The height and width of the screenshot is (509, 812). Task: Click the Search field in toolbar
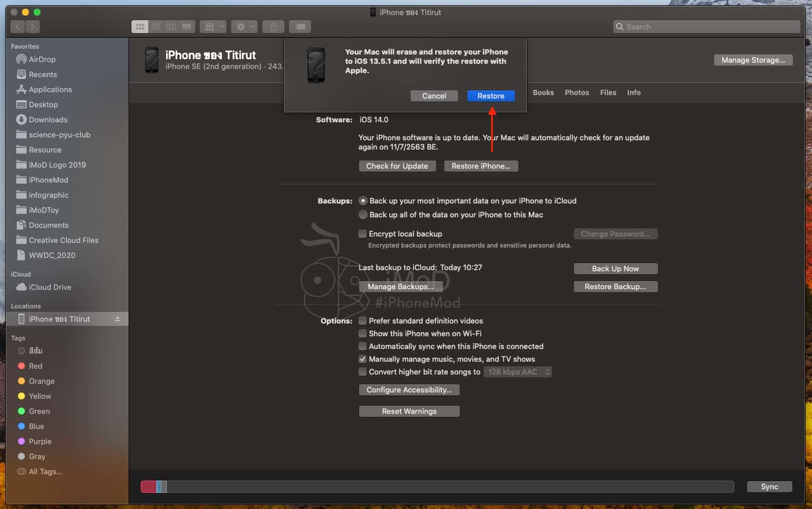pos(707,27)
